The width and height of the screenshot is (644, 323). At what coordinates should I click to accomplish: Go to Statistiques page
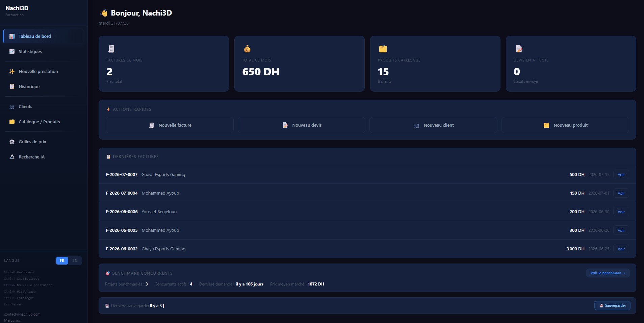(43, 51)
